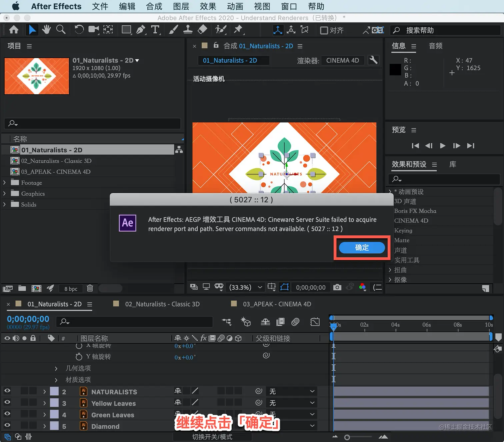
Task: Open the 合成 menu
Action: click(x=154, y=6)
